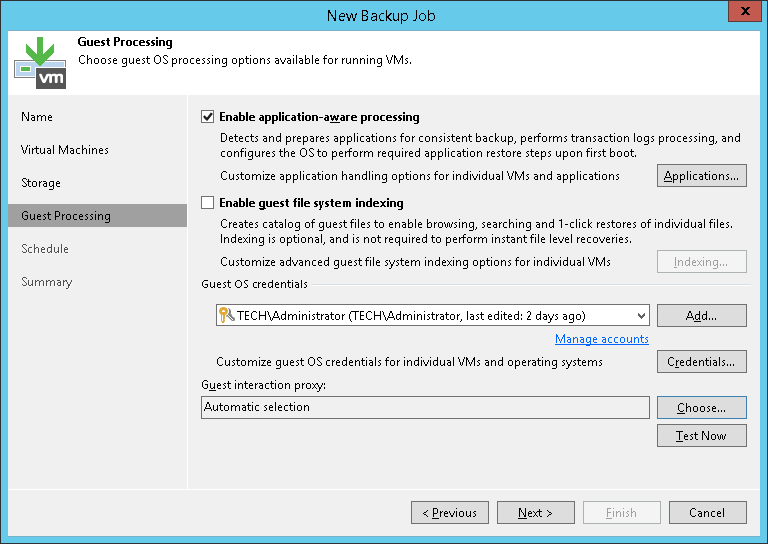The image size is (768, 544).
Task: Go back with Previous button
Action: pos(449,513)
